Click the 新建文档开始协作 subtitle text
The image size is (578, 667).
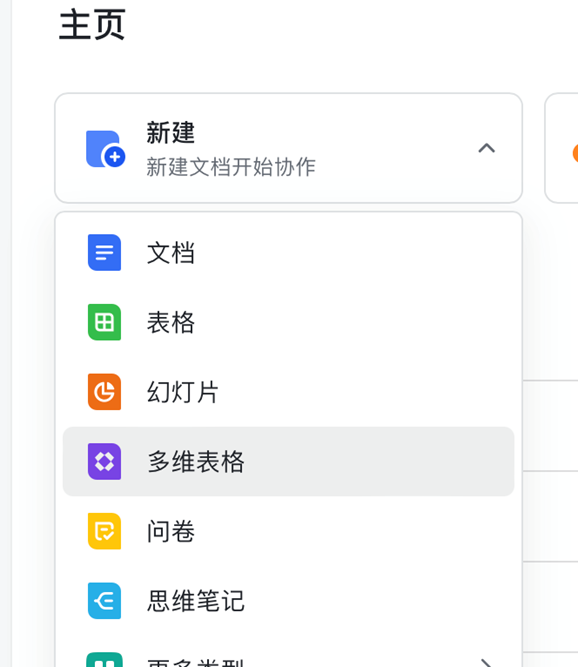click(x=231, y=167)
